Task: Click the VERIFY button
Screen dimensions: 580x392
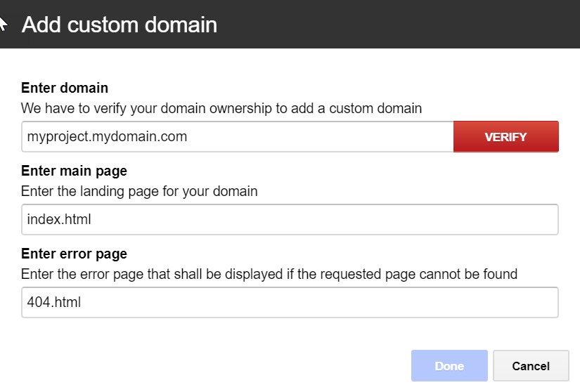Action: [505, 137]
